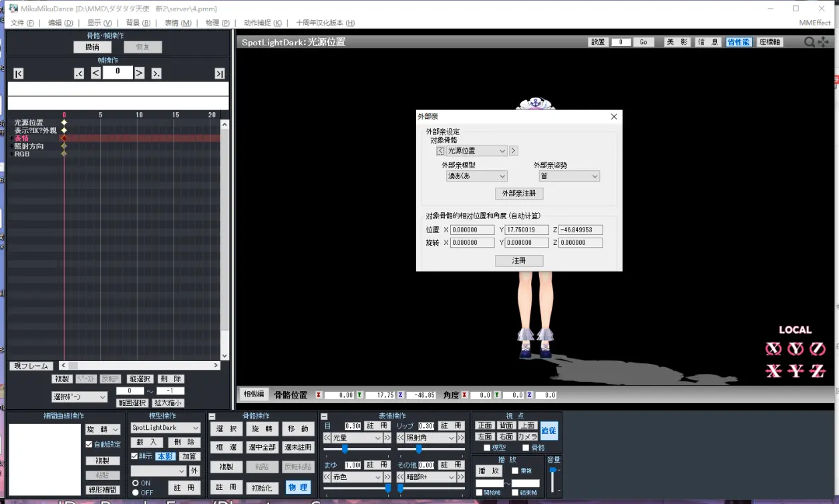Click previous morph arrow beside 赤色
Image resolution: width=839 pixels, height=504 pixels.
(x=327, y=477)
